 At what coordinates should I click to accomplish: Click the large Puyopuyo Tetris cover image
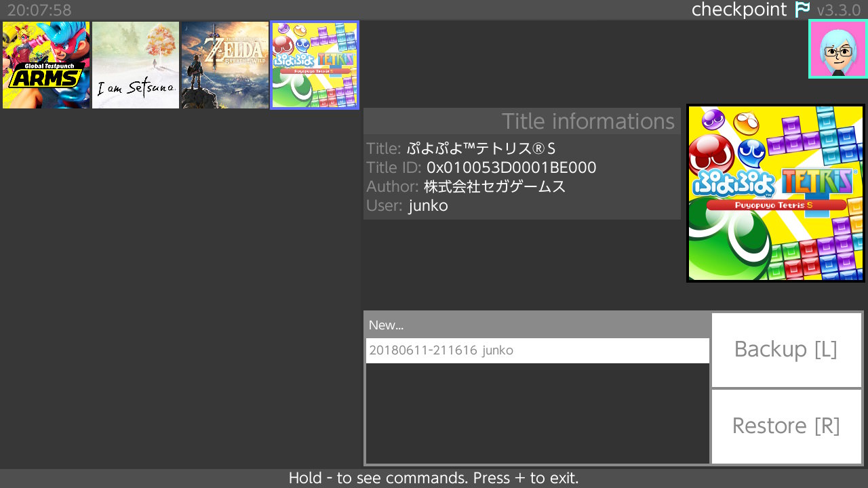pos(776,193)
